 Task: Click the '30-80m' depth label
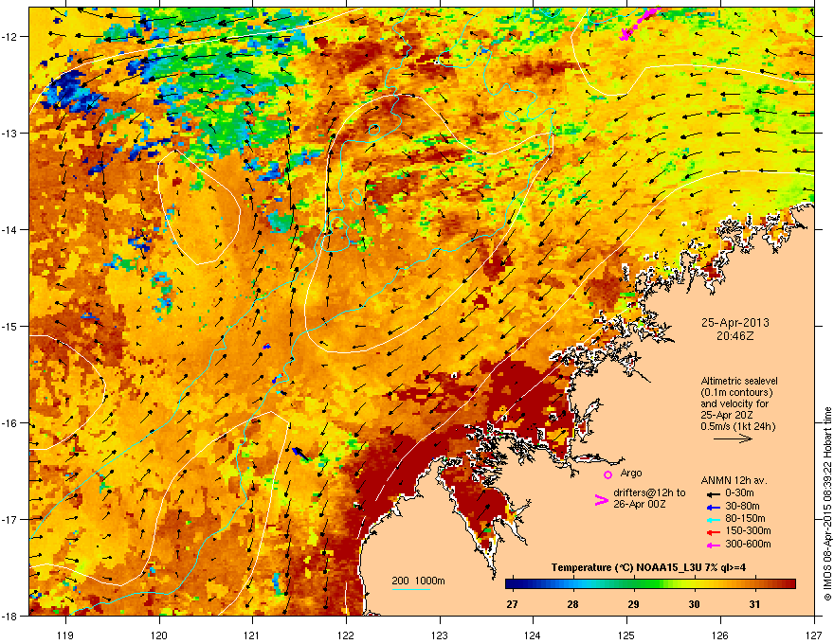tap(742, 507)
